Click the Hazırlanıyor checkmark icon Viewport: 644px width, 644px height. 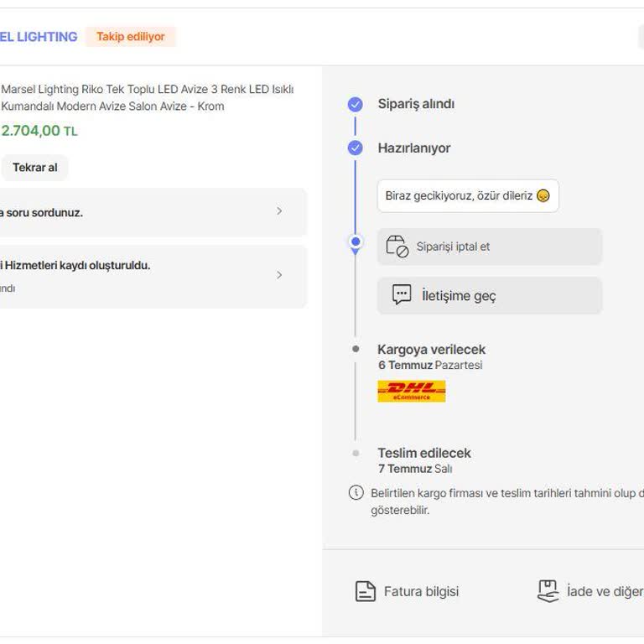click(x=356, y=148)
